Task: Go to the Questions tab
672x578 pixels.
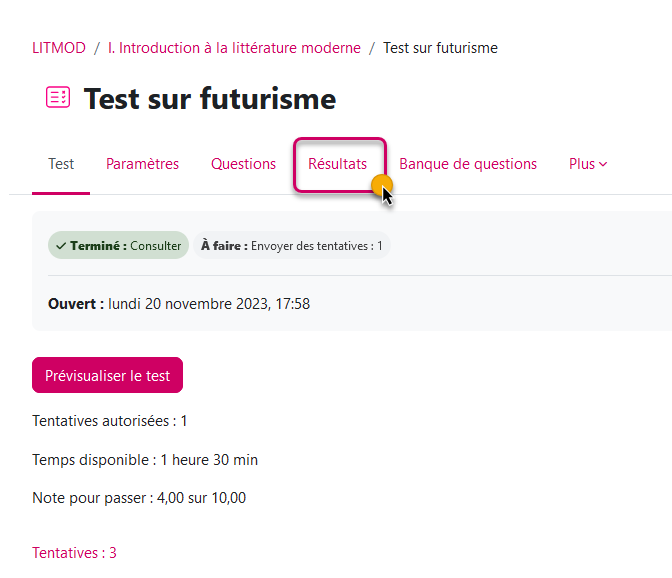Action: coord(243,164)
